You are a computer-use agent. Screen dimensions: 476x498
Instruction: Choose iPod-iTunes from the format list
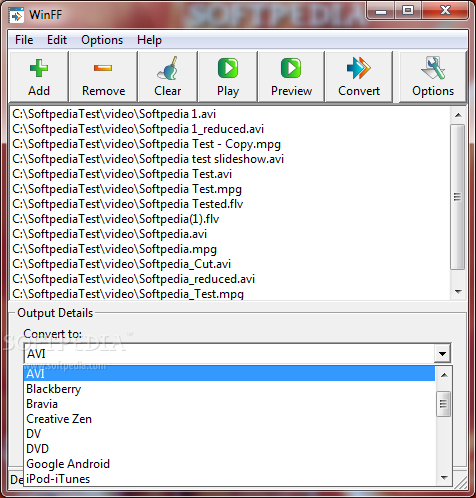[229, 479]
